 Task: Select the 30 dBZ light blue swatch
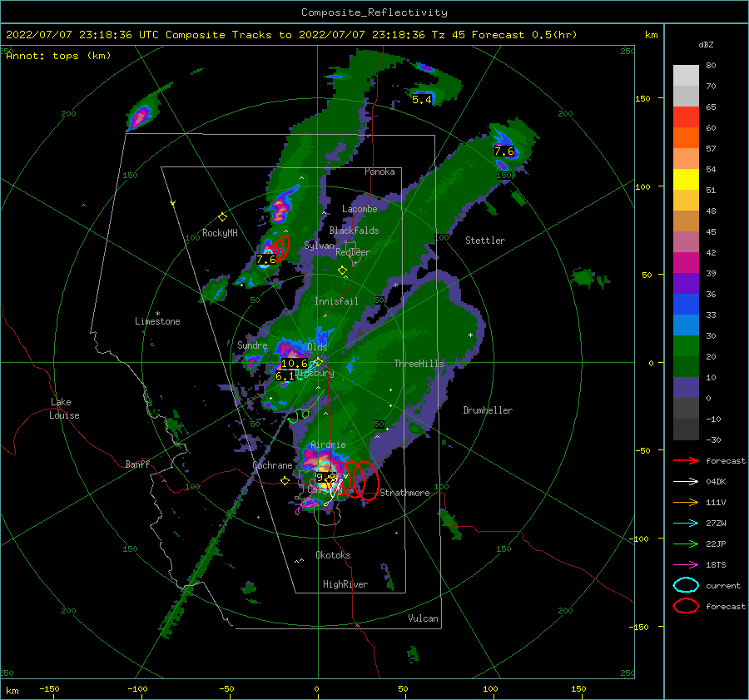[x=686, y=325]
